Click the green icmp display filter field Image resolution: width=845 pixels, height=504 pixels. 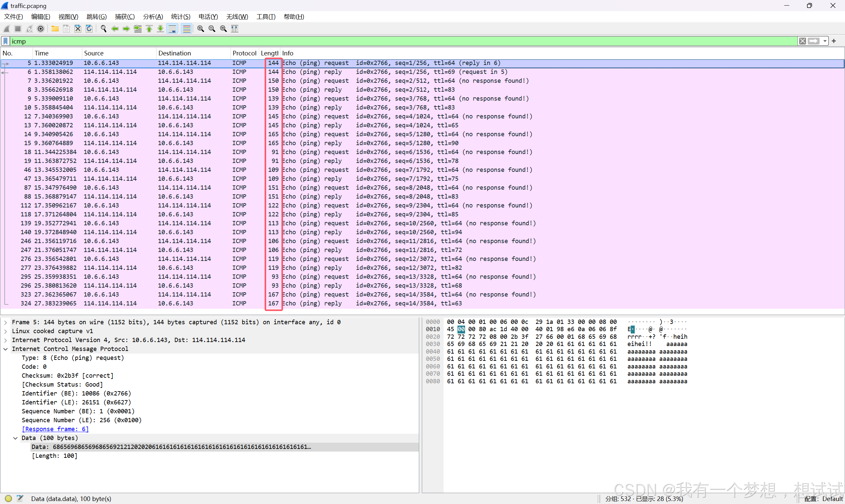[x=401, y=41]
